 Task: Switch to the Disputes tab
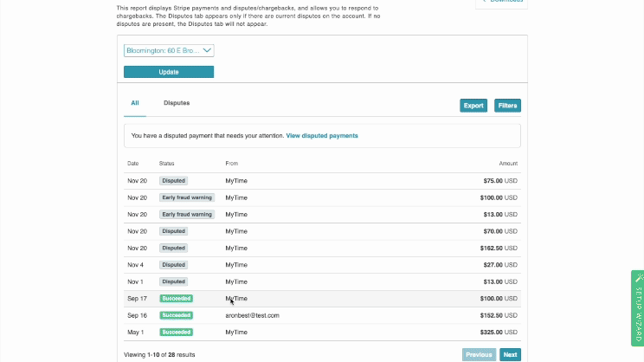coord(177,103)
